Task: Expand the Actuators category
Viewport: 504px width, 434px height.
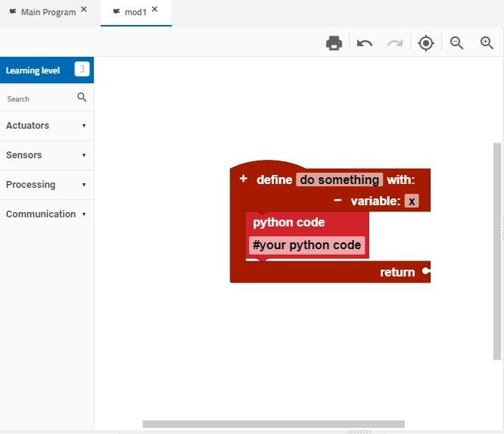Action: 46,126
